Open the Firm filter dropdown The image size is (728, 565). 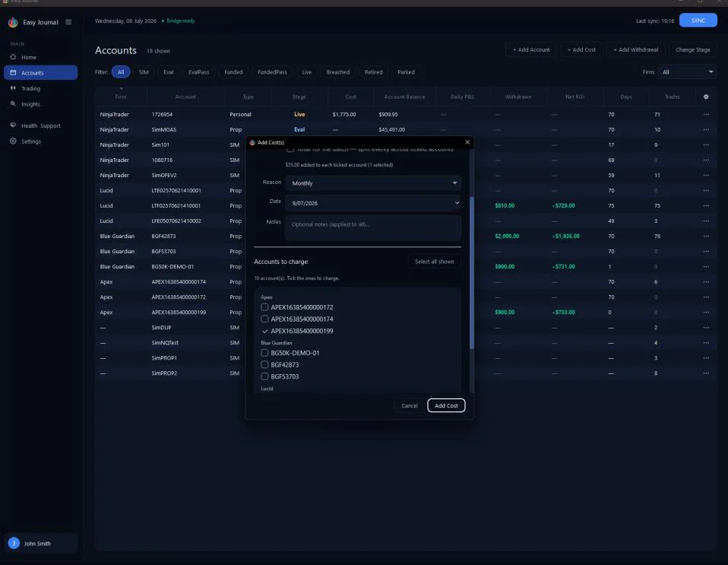tap(687, 72)
